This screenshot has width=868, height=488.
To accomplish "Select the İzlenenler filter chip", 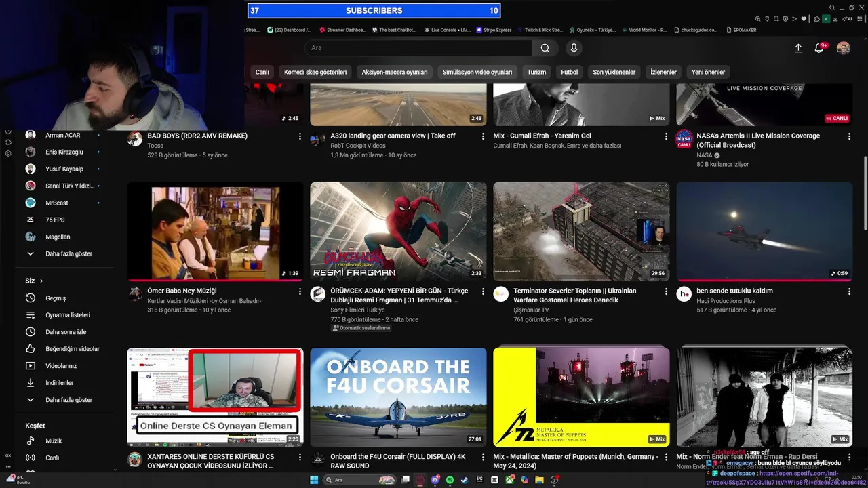I will [664, 72].
